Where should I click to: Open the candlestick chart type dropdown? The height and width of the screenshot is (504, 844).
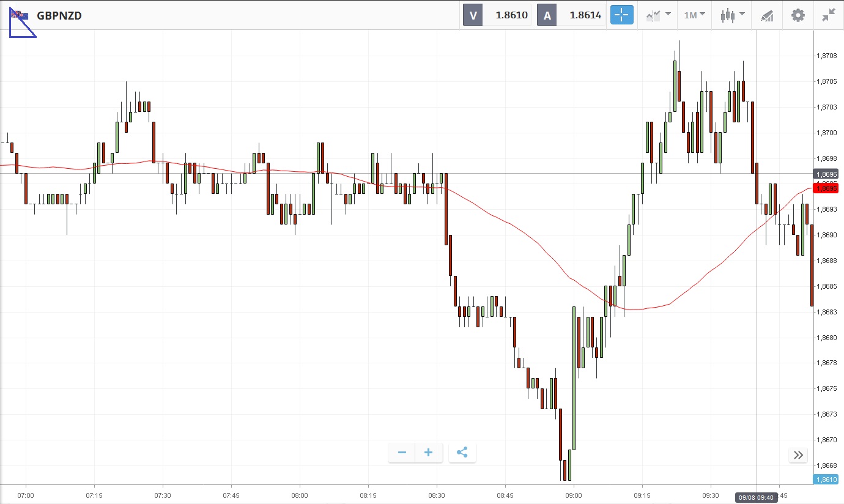(732, 15)
